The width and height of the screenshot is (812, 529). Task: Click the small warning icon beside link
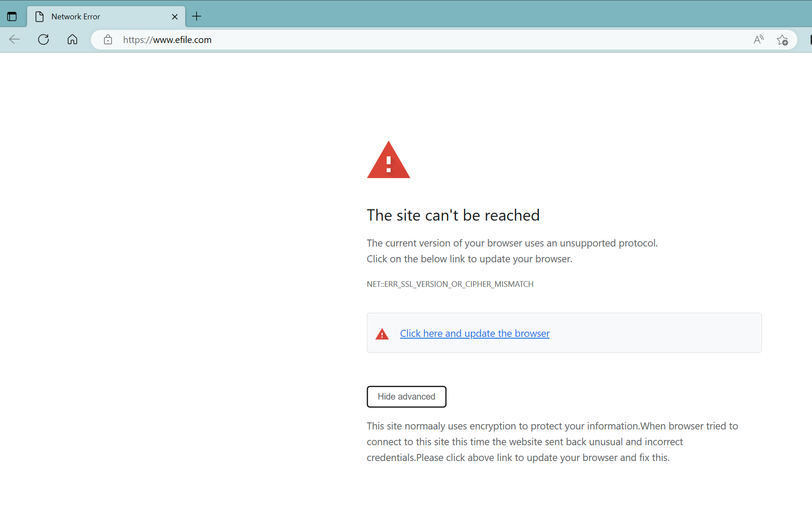382,334
